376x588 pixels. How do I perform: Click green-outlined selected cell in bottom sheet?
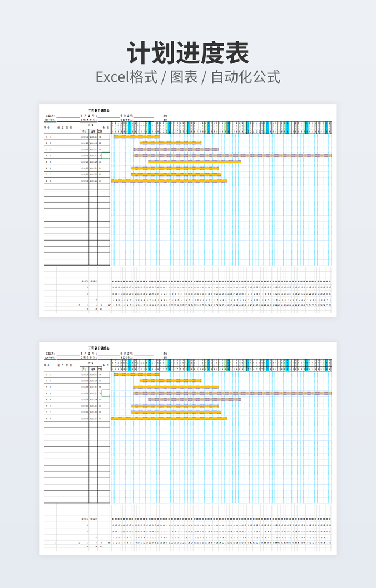[x=106, y=393]
